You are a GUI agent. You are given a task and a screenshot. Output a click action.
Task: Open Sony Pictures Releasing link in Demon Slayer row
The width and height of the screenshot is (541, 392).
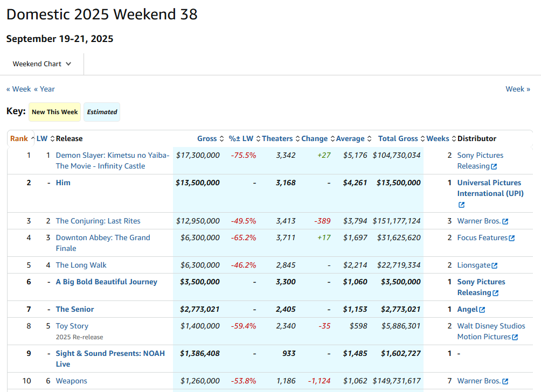480,160
